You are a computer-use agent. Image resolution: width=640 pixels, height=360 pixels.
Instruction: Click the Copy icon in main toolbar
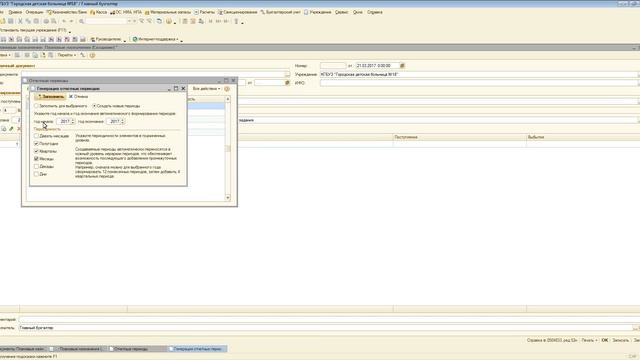tap(28, 21)
